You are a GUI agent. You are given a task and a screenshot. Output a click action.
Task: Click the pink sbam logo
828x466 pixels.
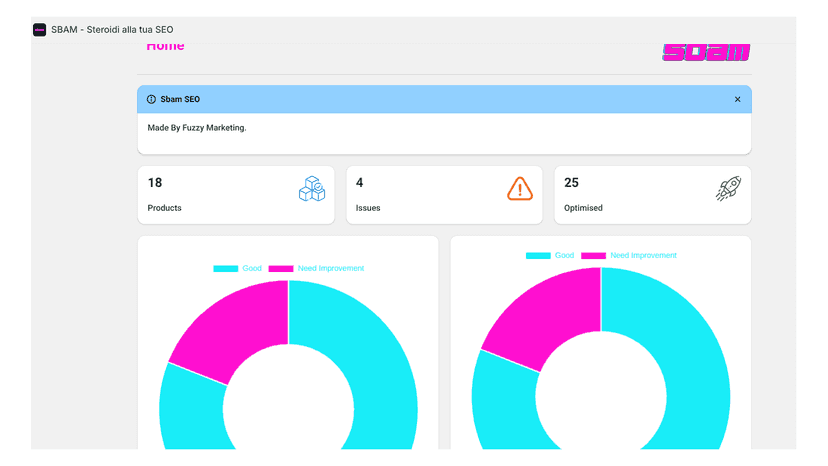tap(707, 52)
